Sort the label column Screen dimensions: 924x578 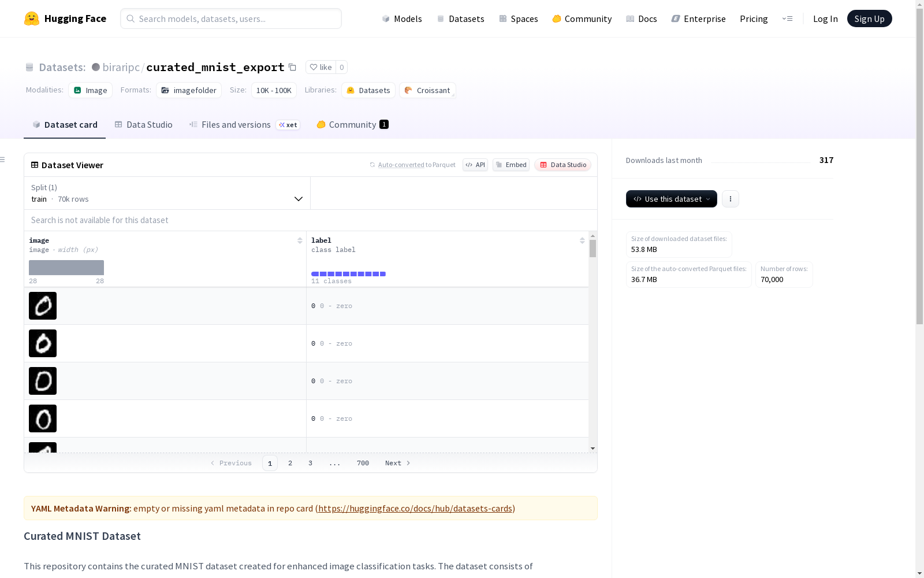point(582,240)
